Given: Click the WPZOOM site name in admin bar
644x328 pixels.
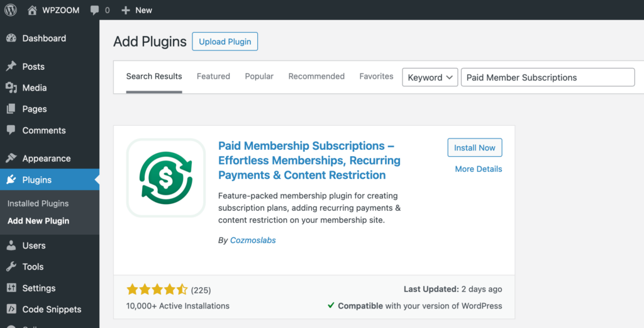Looking at the screenshot, I should click(61, 10).
